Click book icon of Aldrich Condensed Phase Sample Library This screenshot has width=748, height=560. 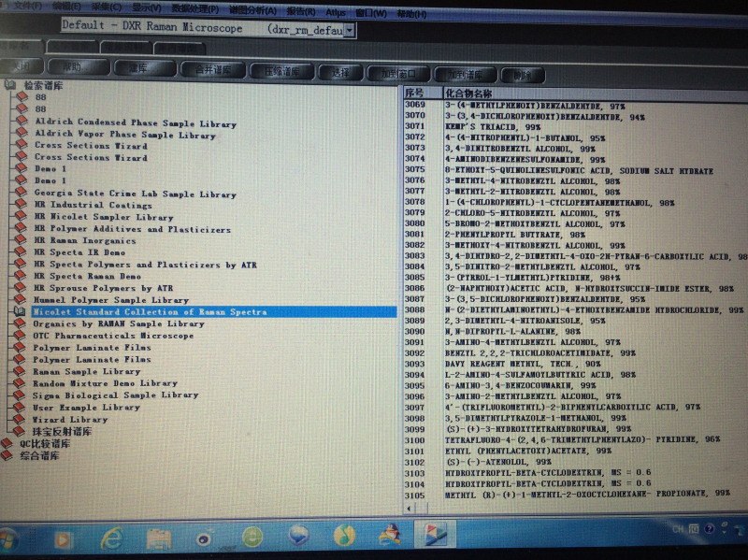click(21, 121)
